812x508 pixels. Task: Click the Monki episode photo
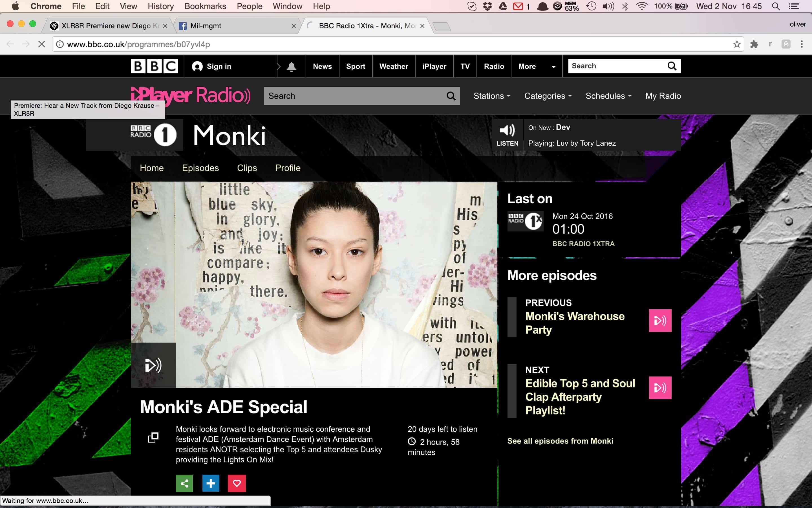pyautogui.click(x=314, y=284)
